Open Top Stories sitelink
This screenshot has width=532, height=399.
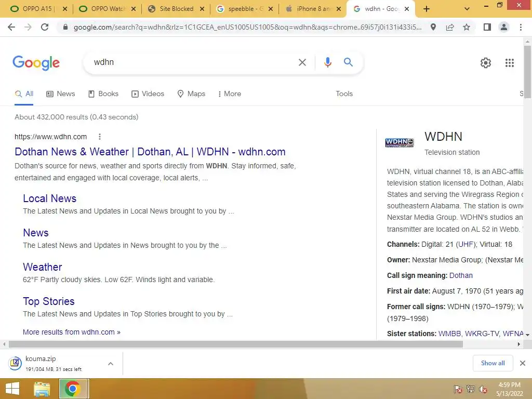tap(48, 301)
